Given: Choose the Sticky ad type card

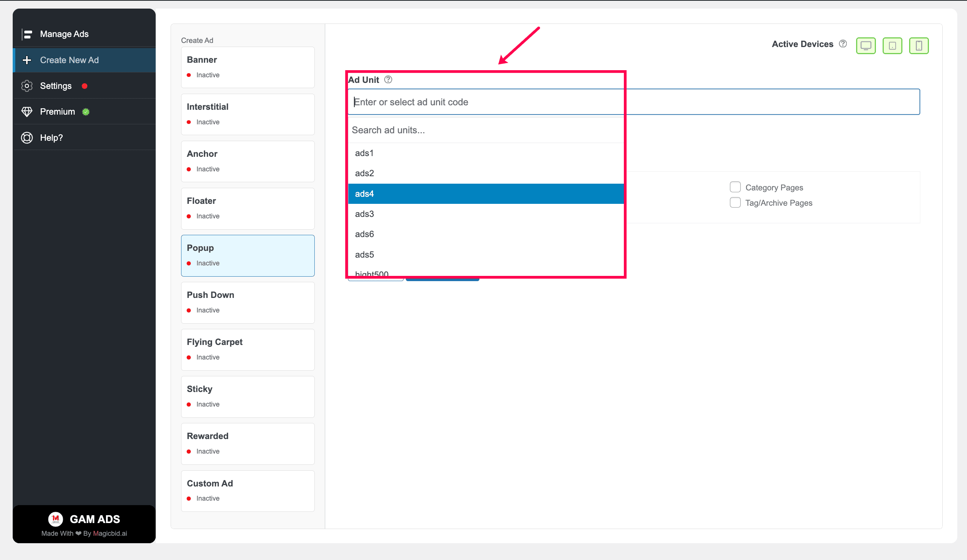Looking at the screenshot, I should (248, 397).
